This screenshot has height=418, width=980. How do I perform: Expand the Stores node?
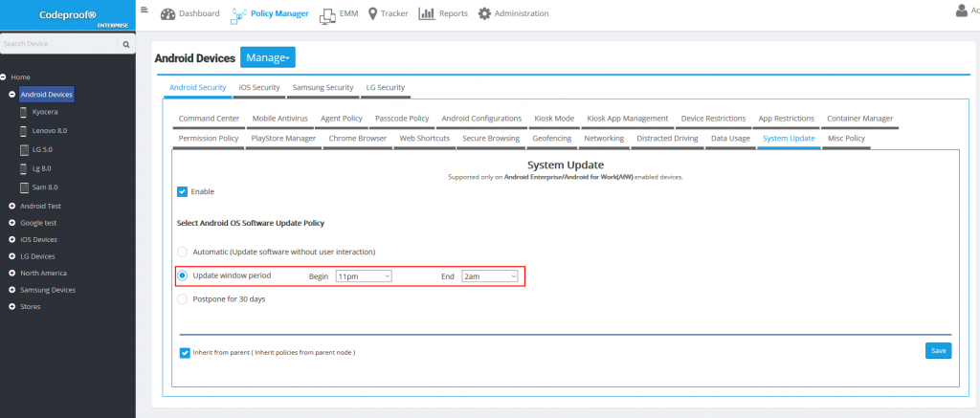coord(12,307)
